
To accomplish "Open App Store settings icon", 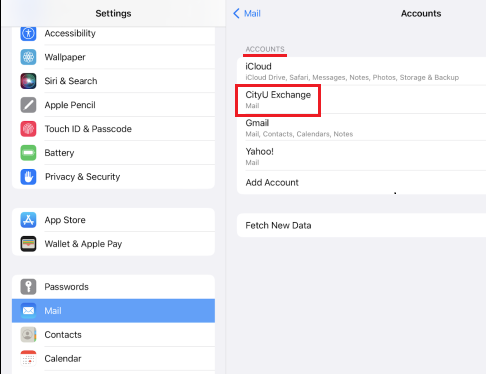I will pos(28,220).
